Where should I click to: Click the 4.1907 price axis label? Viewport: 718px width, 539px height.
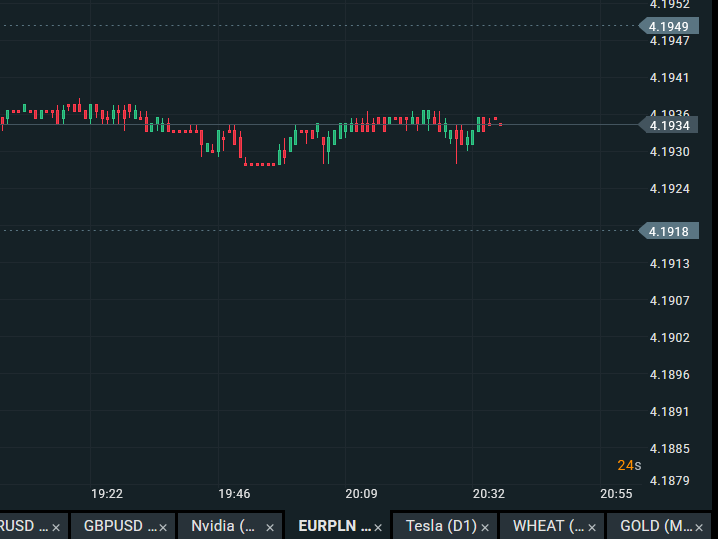click(669, 301)
